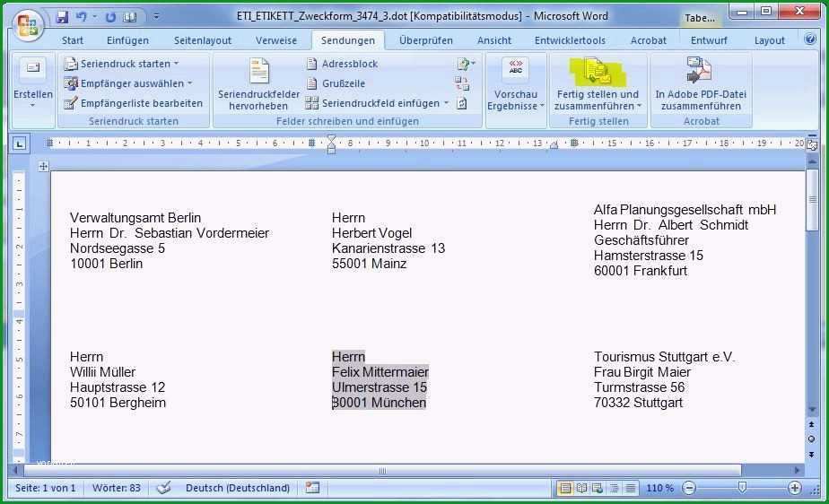Switch to Web Layout view
The height and width of the screenshot is (504, 829).
598,488
